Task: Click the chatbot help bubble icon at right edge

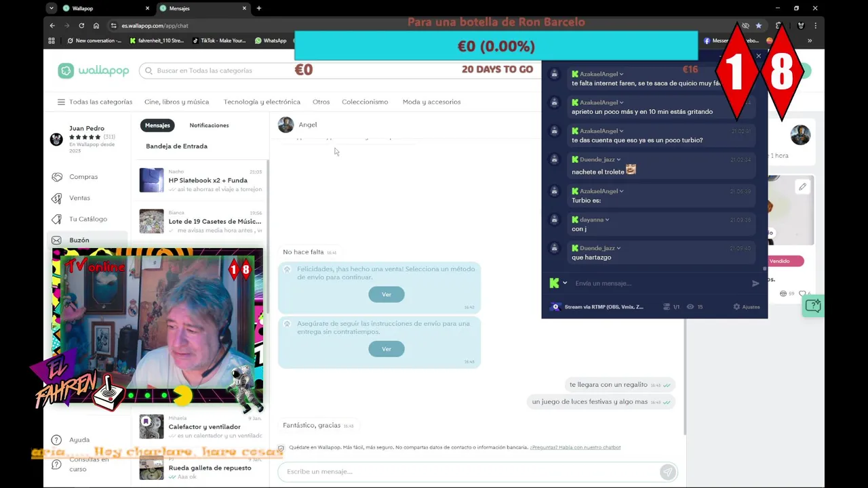Action: 813,306
